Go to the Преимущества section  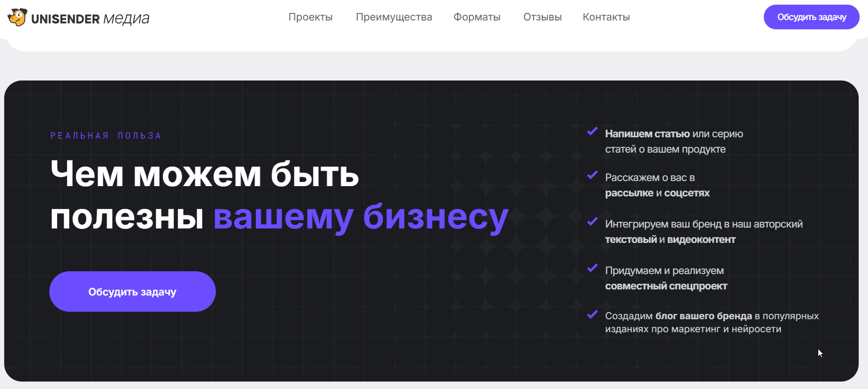(394, 17)
